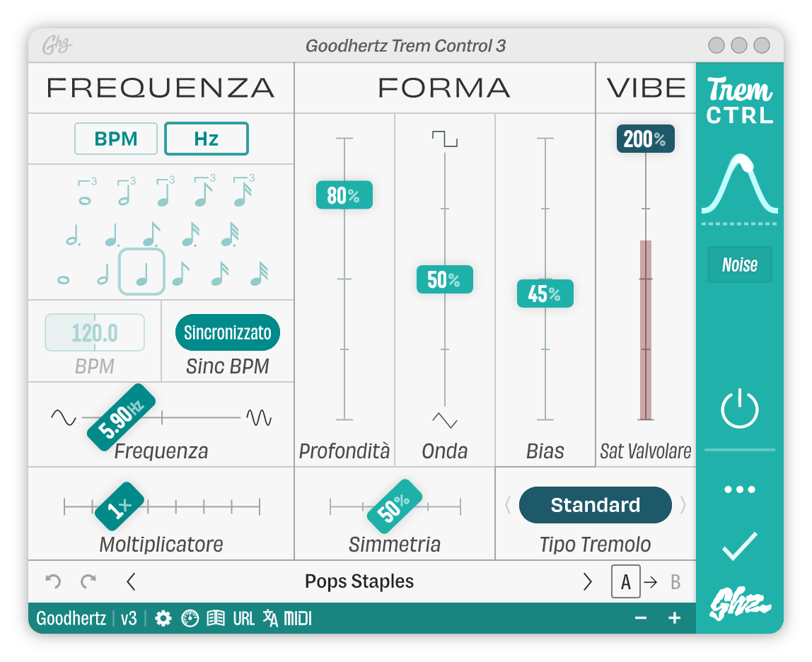Open the manual book icon in footer
This screenshot has width=812, height=662.
click(215, 617)
